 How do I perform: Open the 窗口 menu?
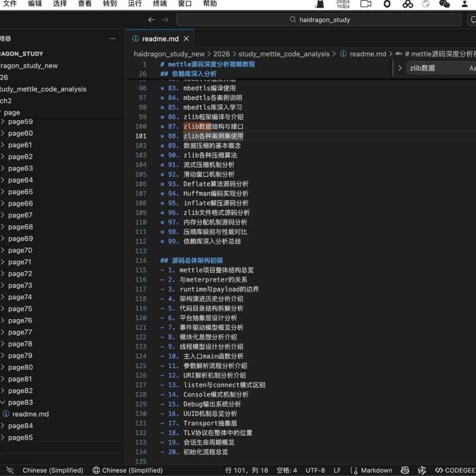click(185, 4)
